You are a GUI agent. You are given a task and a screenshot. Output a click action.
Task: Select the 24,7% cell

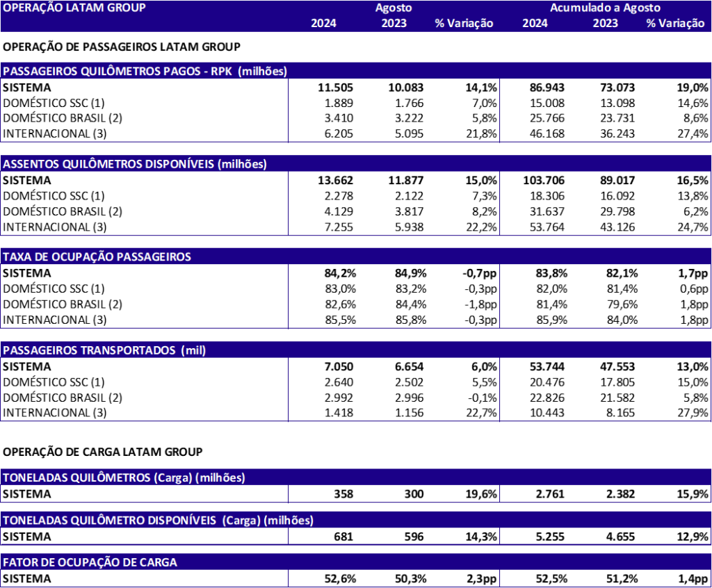pos(693,227)
